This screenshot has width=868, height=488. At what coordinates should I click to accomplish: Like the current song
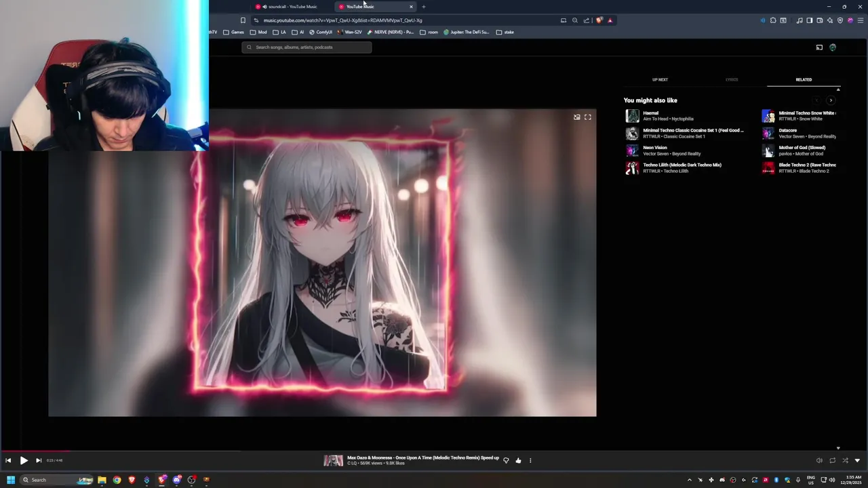pos(518,460)
